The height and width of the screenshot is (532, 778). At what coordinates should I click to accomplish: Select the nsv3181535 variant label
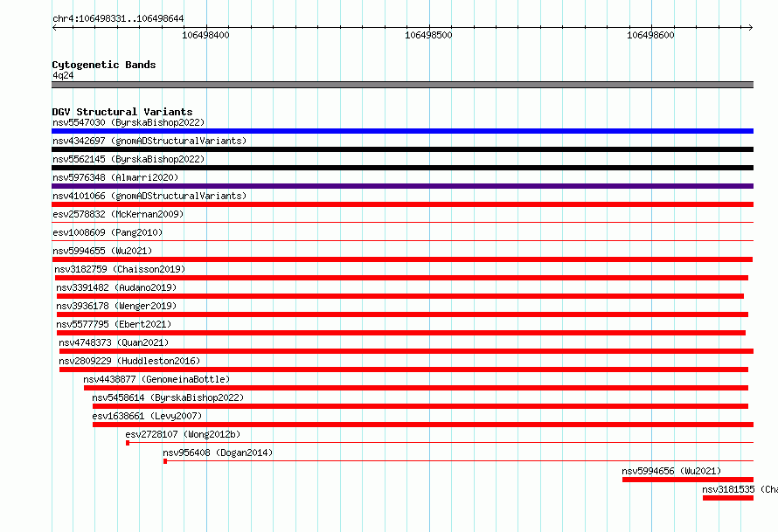(x=740, y=489)
